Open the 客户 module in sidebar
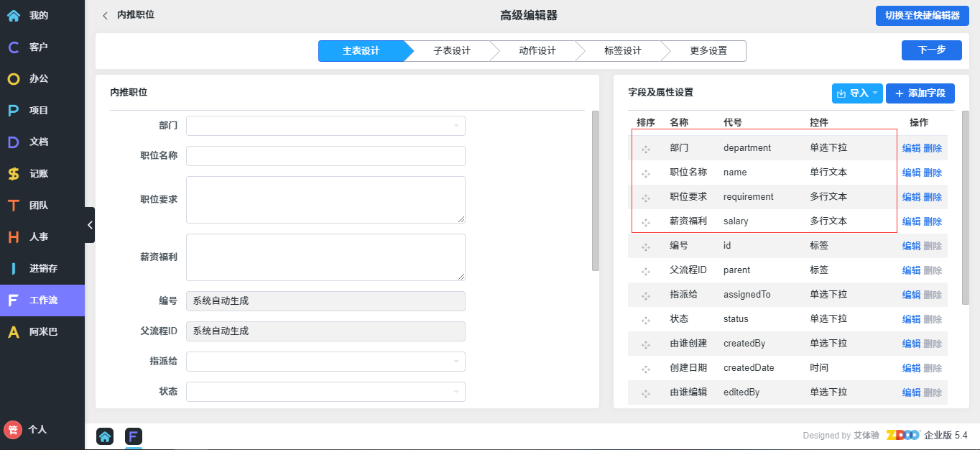 pyautogui.click(x=37, y=47)
